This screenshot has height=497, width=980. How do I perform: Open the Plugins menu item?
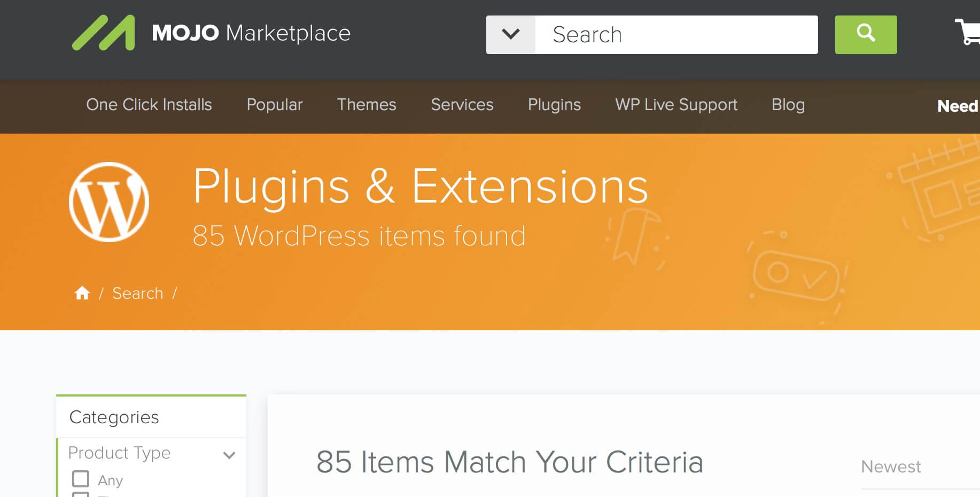[x=554, y=105]
